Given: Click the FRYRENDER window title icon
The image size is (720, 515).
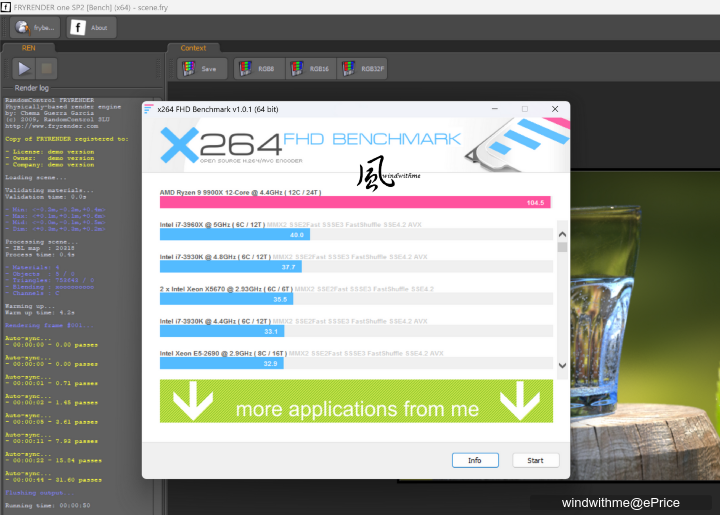Looking at the screenshot, I should point(7,6).
